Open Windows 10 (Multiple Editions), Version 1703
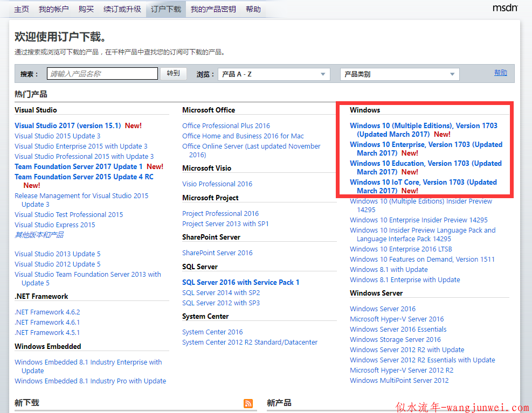The width and height of the screenshot is (532, 413). (x=424, y=130)
